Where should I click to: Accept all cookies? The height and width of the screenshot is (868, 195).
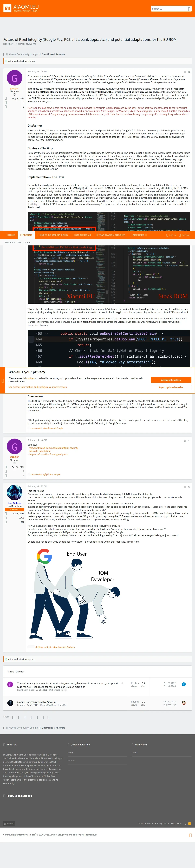point(171,380)
